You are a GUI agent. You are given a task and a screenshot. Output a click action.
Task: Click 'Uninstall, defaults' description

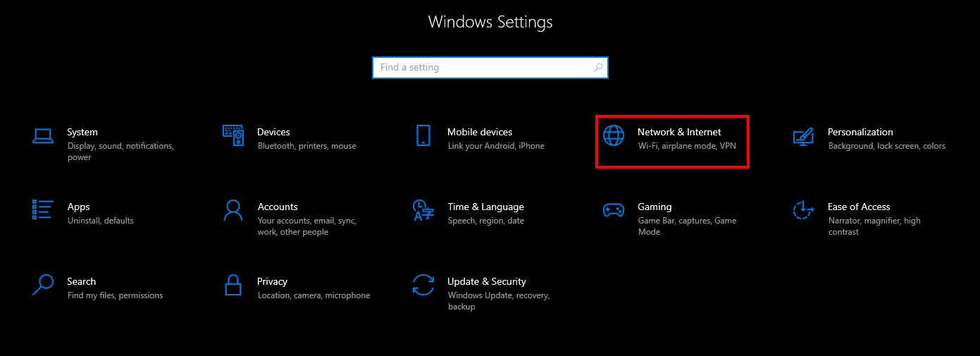pos(101,221)
